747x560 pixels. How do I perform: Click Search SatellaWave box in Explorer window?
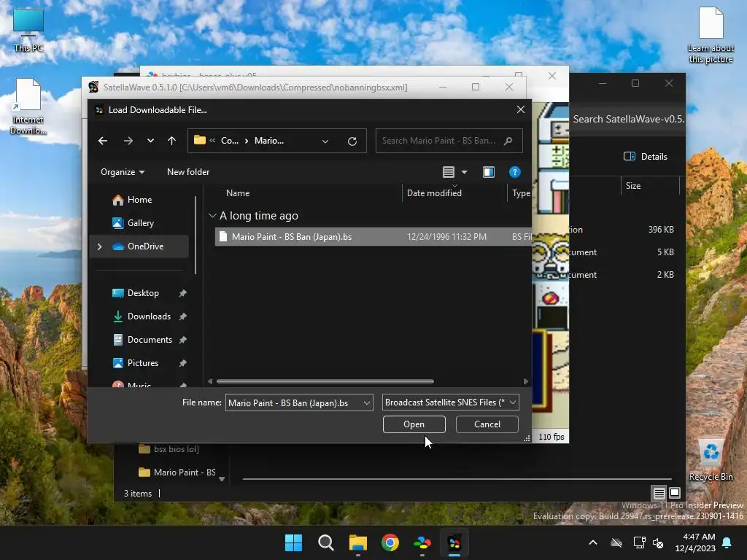pos(628,119)
